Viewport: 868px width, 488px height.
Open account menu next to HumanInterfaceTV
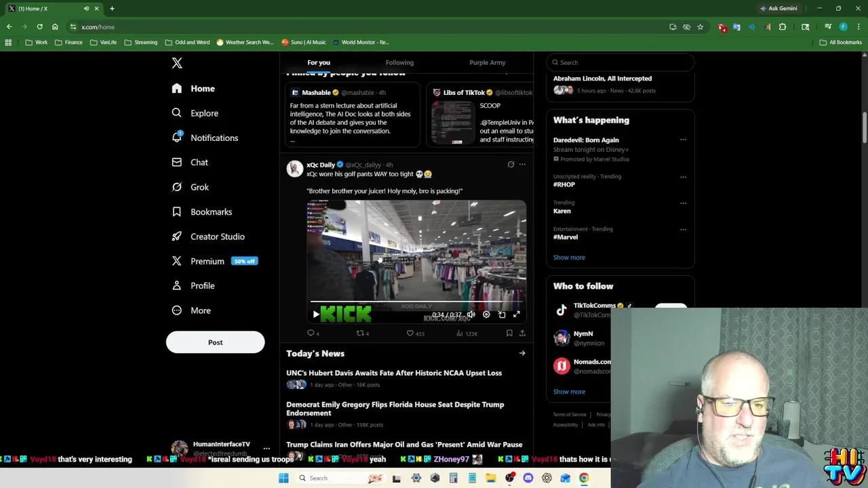click(x=267, y=449)
